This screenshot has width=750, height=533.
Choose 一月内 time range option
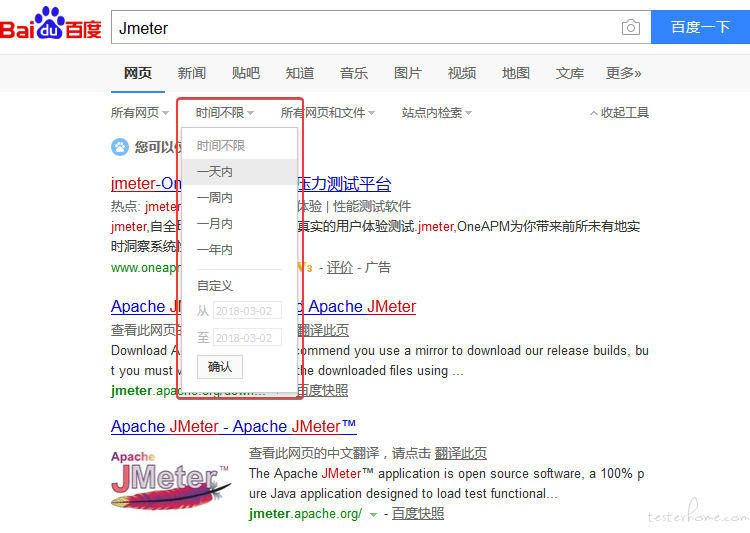[240, 223]
